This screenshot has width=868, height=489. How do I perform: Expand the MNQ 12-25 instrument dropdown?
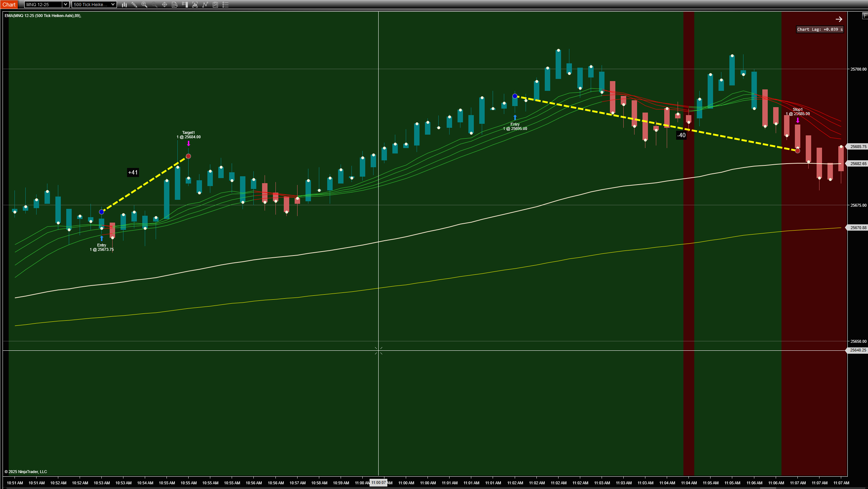[x=66, y=5]
